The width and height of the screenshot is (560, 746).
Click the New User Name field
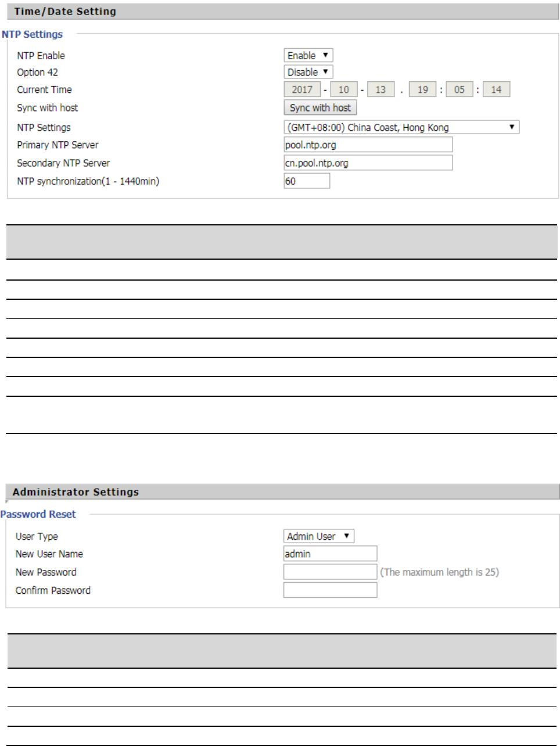(x=330, y=554)
